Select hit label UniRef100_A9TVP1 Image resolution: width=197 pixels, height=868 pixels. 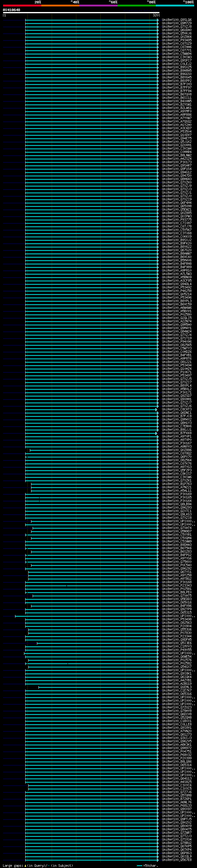click(x=177, y=437)
